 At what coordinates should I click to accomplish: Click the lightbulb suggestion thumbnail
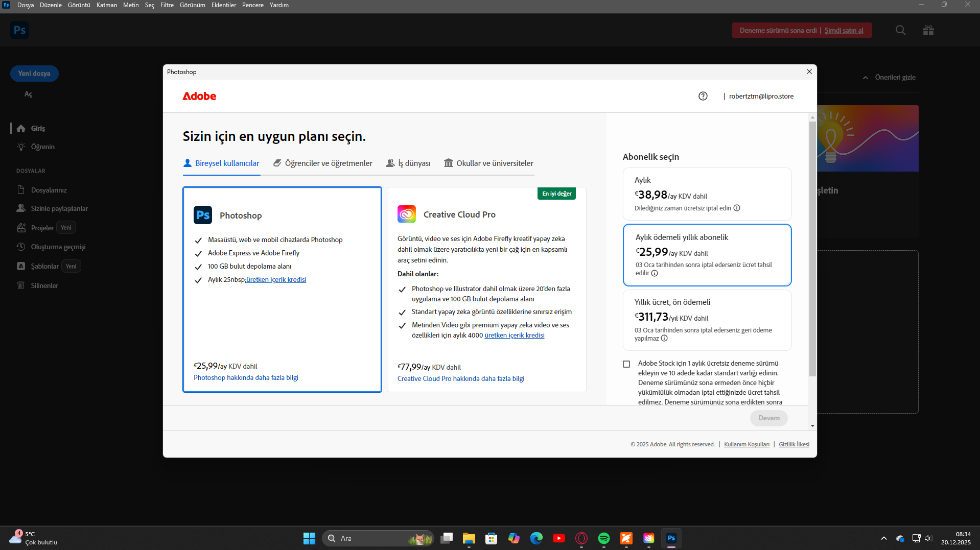click(x=868, y=138)
